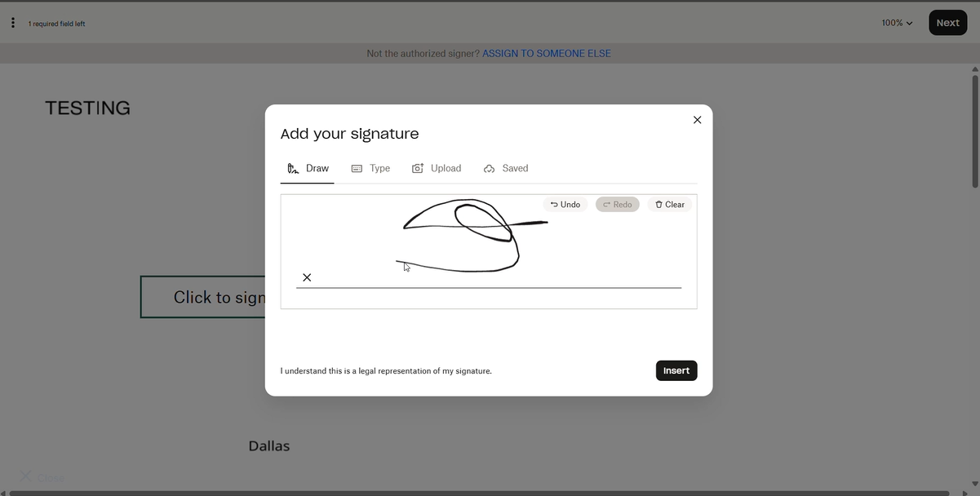This screenshot has height=496, width=980.
Task: Click the Draw pen icon
Action: click(x=293, y=169)
